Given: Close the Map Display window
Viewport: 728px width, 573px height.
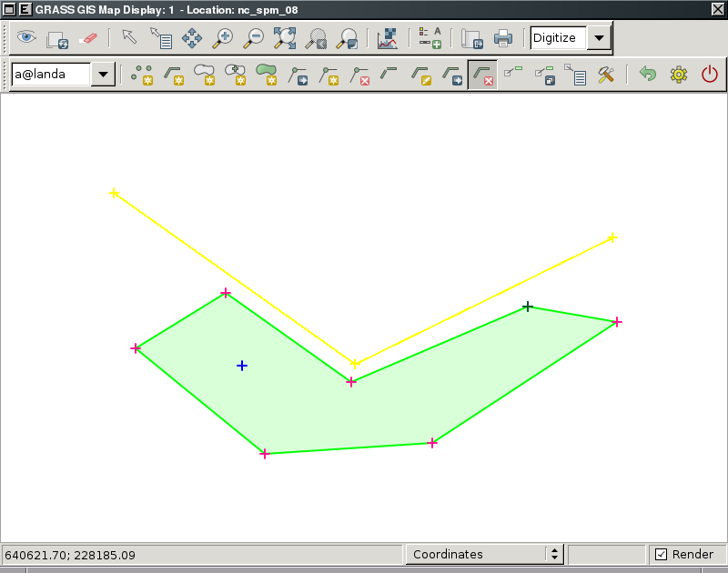Looking at the screenshot, I should pos(717,9).
